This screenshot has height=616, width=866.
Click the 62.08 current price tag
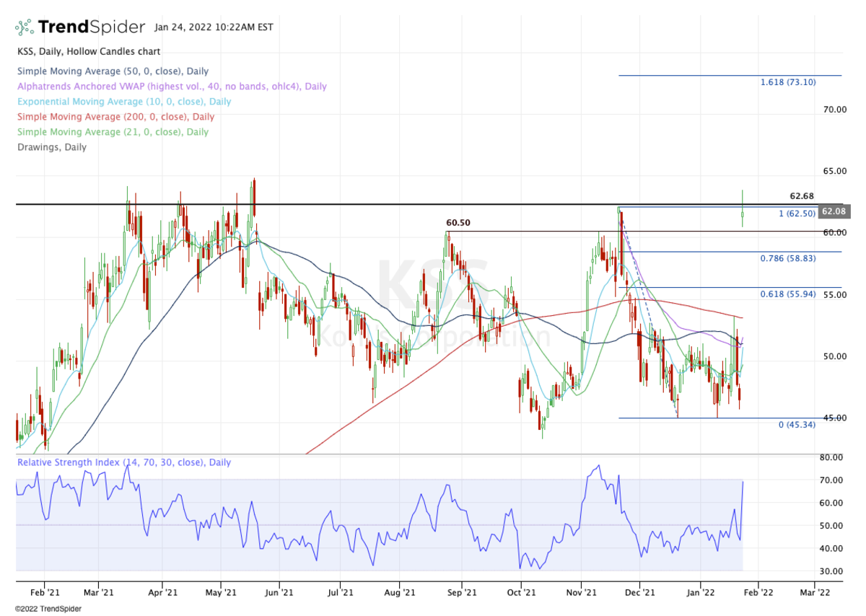click(833, 211)
